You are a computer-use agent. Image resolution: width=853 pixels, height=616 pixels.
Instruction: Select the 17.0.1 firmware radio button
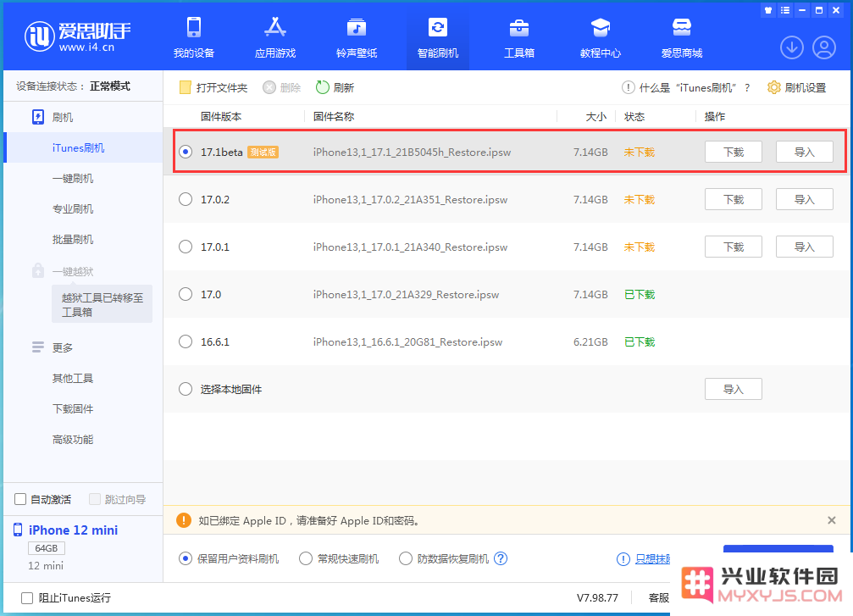pyautogui.click(x=186, y=247)
